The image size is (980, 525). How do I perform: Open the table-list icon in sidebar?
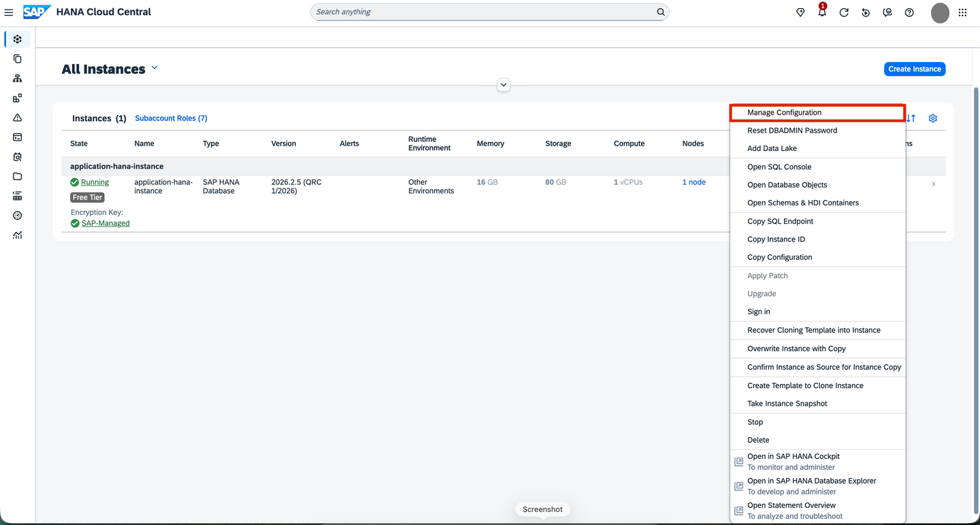tap(18, 197)
